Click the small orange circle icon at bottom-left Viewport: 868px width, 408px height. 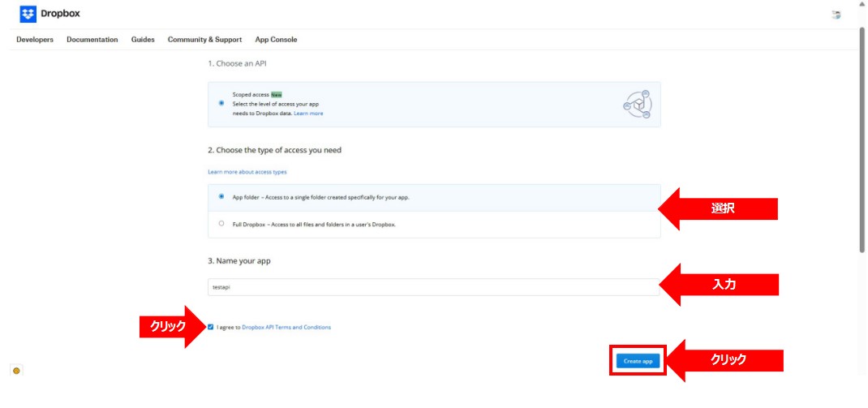(16, 371)
